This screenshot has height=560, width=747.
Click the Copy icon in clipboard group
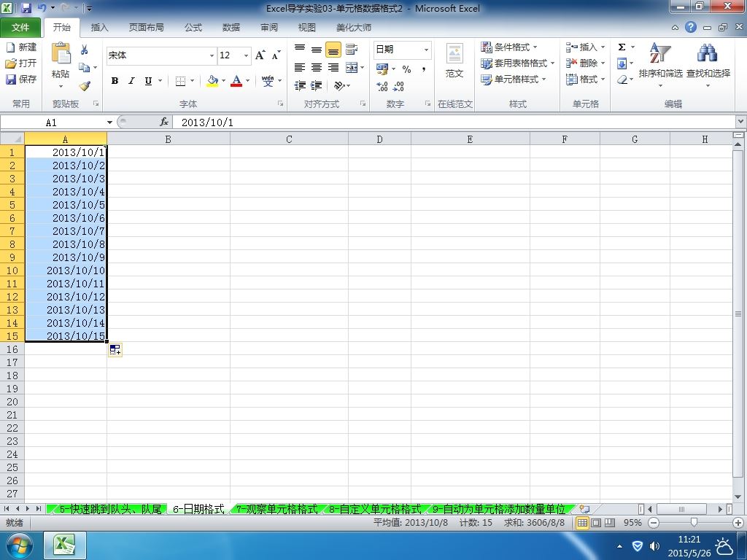(85, 68)
